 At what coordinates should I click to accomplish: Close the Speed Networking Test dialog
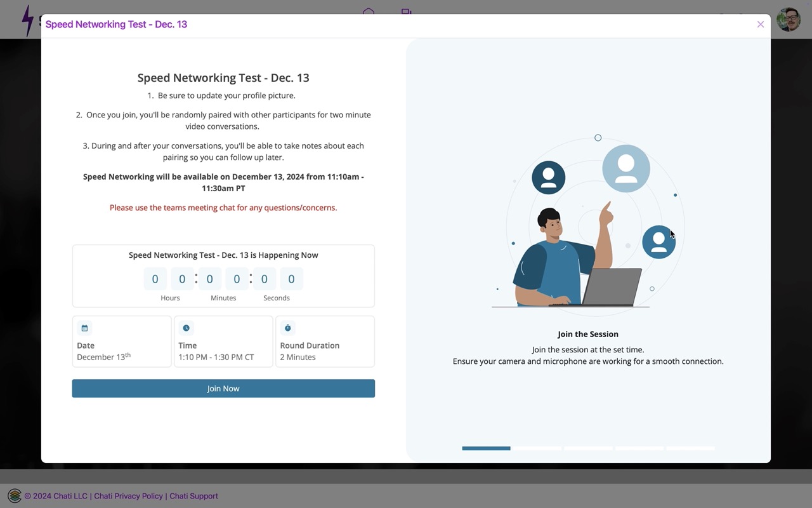point(760,24)
